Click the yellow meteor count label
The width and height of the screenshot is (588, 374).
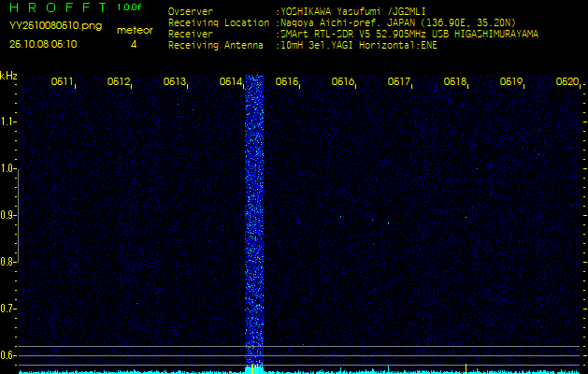click(x=134, y=31)
